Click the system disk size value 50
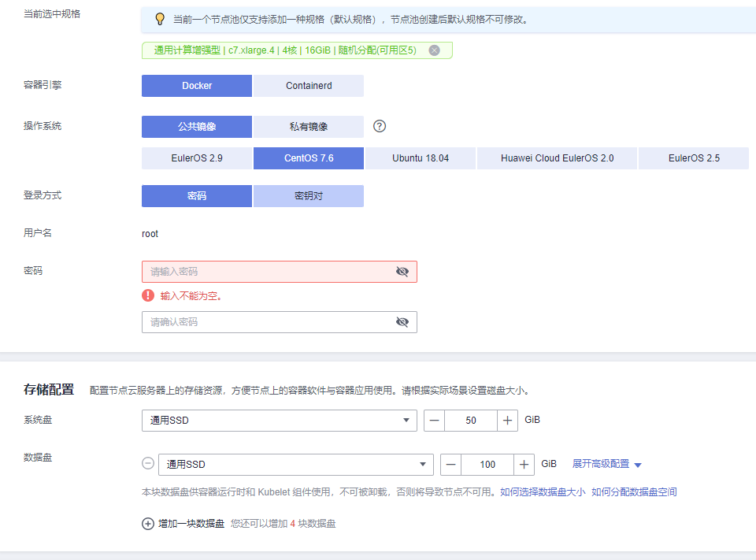The width and height of the screenshot is (756, 560). point(471,421)
